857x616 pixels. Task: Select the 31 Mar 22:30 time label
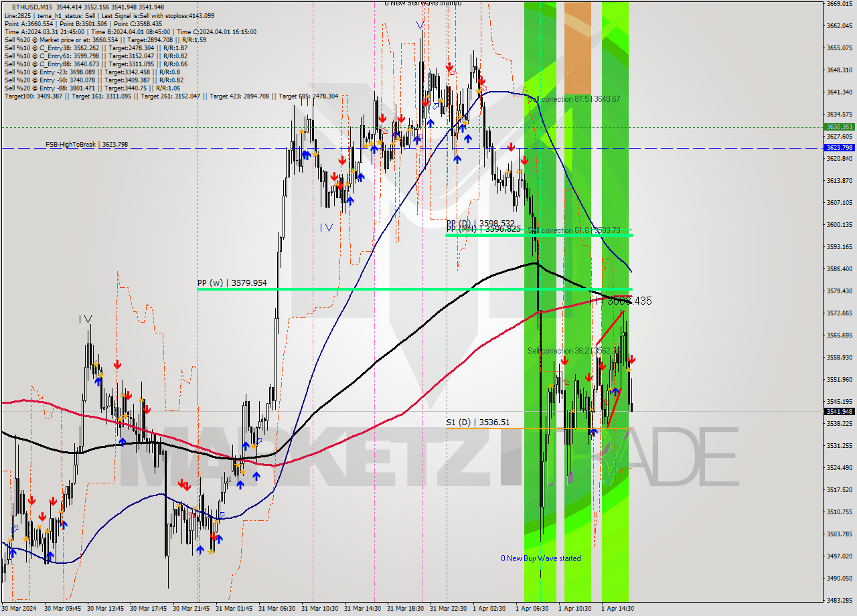click(x=448, y=609)
